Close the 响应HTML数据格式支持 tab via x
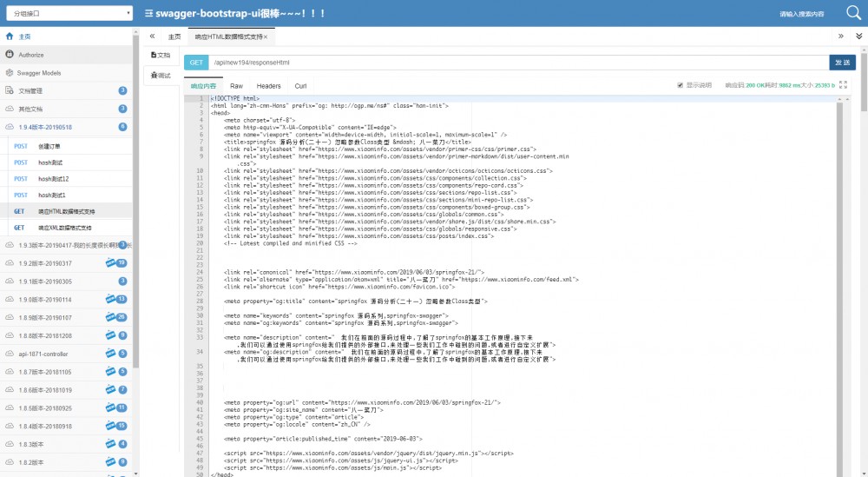This screenshot has width=868, height=477. click(266, 37)
